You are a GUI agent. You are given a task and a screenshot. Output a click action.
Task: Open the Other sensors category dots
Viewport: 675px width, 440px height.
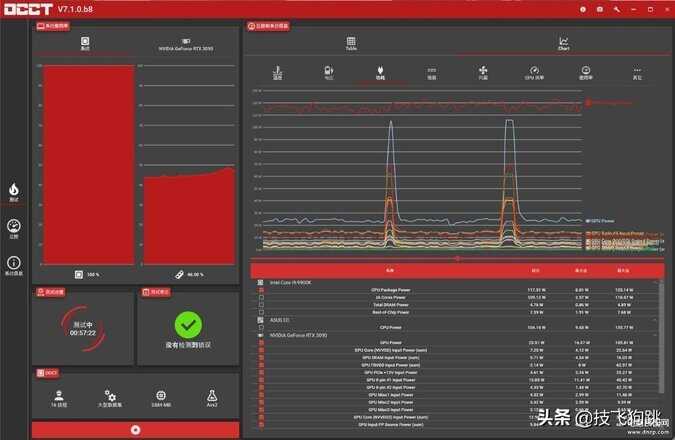pyautogui.click(x=637, y=72)
